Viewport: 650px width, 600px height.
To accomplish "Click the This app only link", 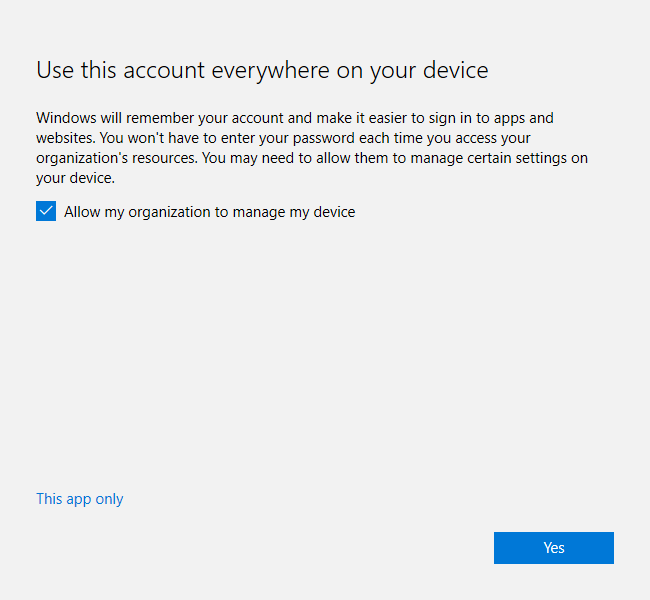I will pyautogui.click(x=80, y=499).
